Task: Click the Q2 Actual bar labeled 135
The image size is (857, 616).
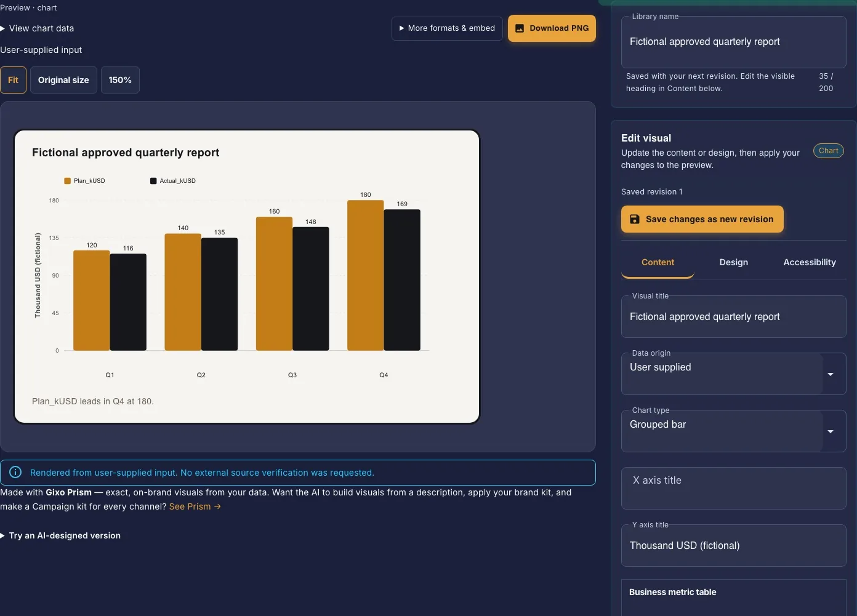Action: click(219, 294)
